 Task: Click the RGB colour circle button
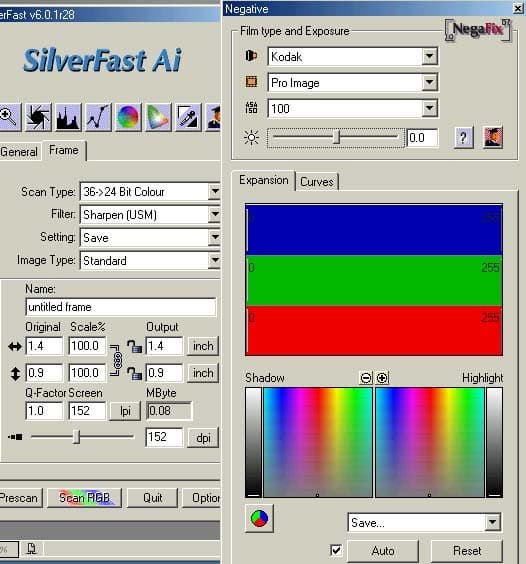click(259, 519)
